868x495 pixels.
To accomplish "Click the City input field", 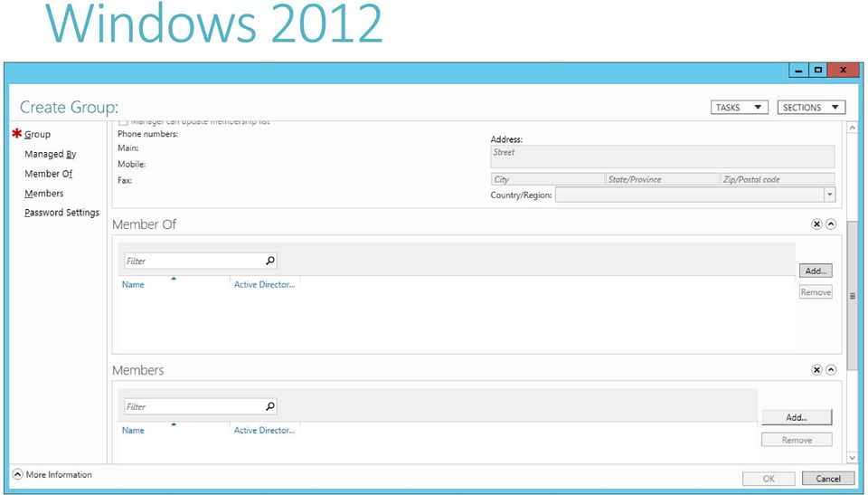I will pos(548,179).
